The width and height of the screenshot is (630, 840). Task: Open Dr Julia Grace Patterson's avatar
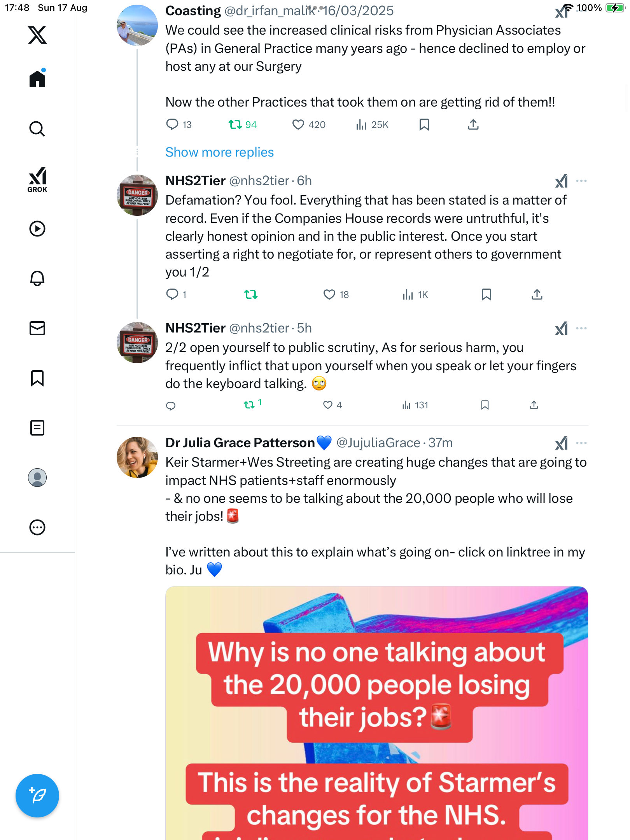point(137,457)
